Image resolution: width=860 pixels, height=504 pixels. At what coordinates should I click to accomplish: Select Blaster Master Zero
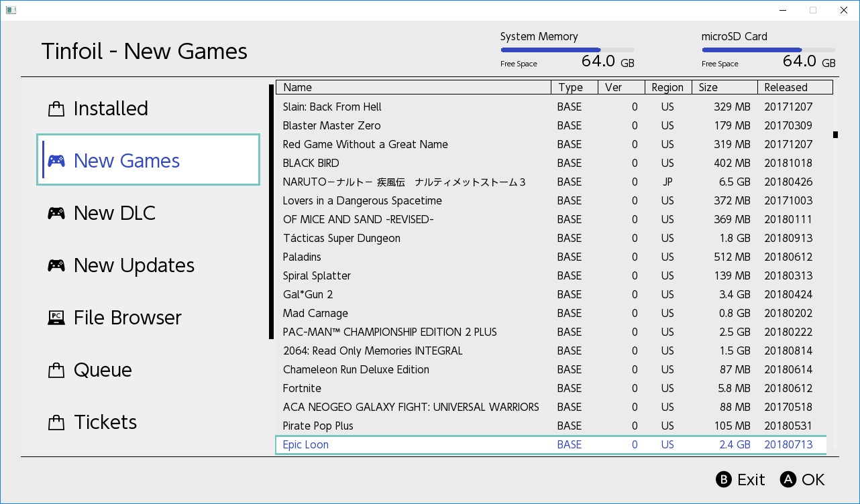[551, 125]
